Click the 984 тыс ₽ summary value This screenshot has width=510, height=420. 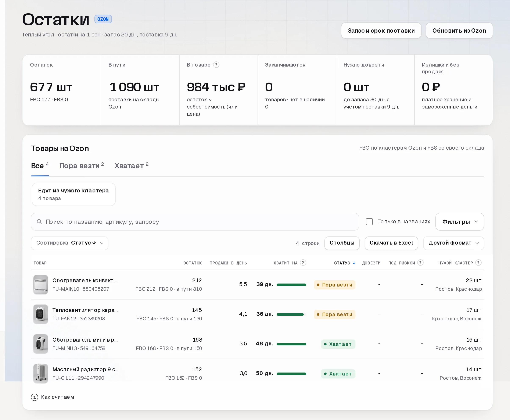pyautogui.click(x=216, y=87)
